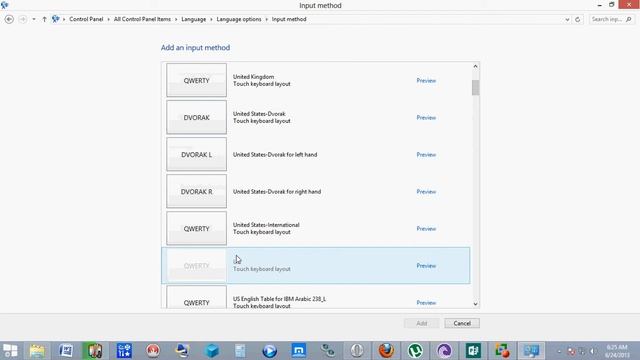The height and width of the screenshot is (360, 640).
Task: Preview the Dvorak for right hand layout
Action: click(426, 191)
